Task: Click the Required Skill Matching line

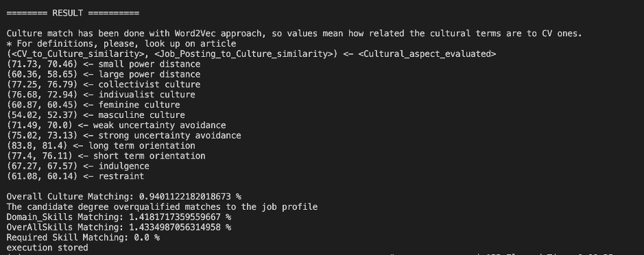Action: pyautogui.click(x=83, y=237)
